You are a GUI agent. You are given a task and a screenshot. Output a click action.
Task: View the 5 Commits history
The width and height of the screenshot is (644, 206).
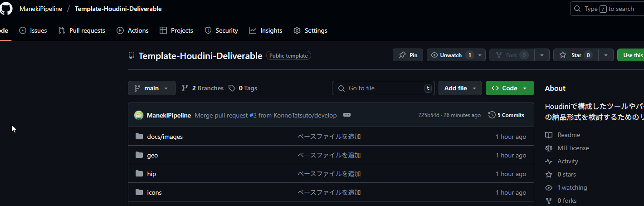pos(506,115)
